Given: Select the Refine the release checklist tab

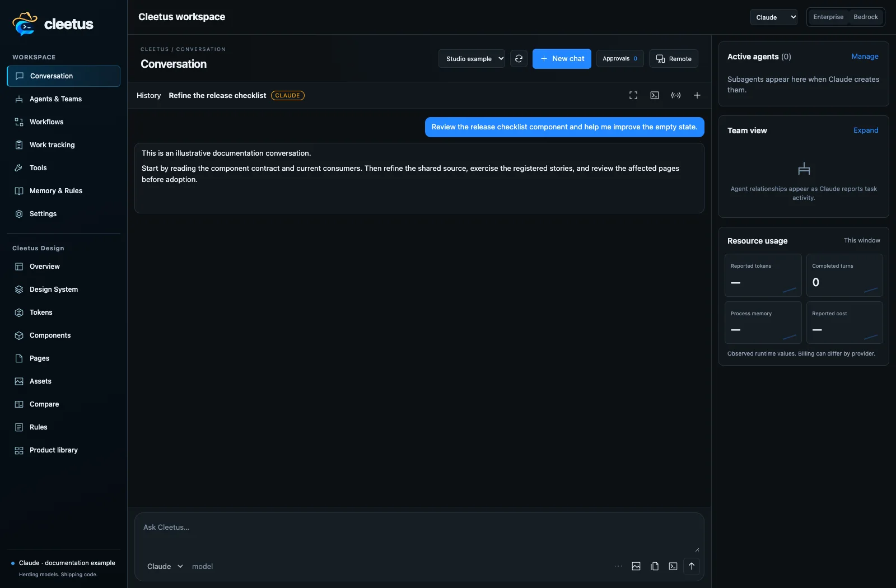Looking at the screenshot, I should (217, 96).
